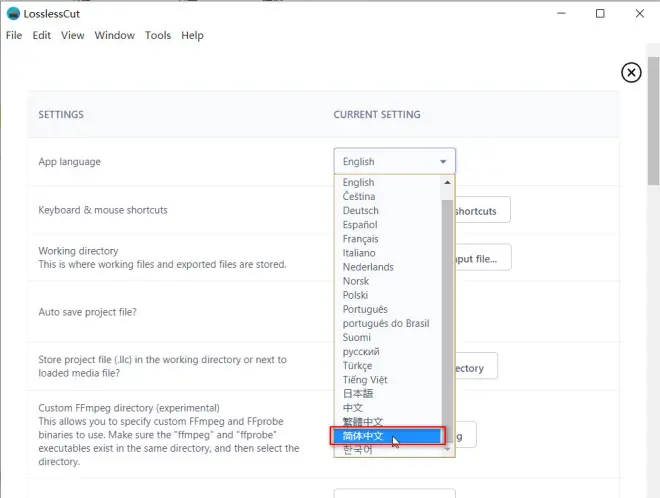
Task: Maximize the LosslessCut window
Action: (x=600, y=13)
